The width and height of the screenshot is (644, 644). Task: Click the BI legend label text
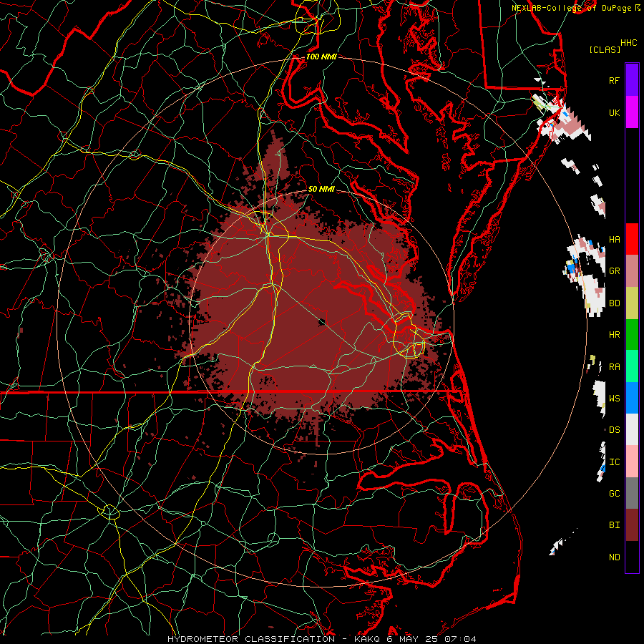point(614,525)
